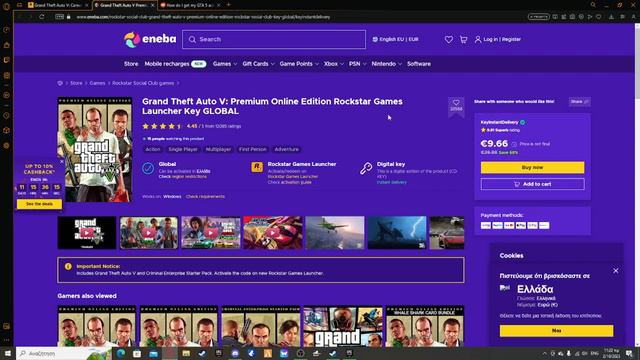Click the star rating of the product
This screenshot has height=360, width=640.
point(162,127)
